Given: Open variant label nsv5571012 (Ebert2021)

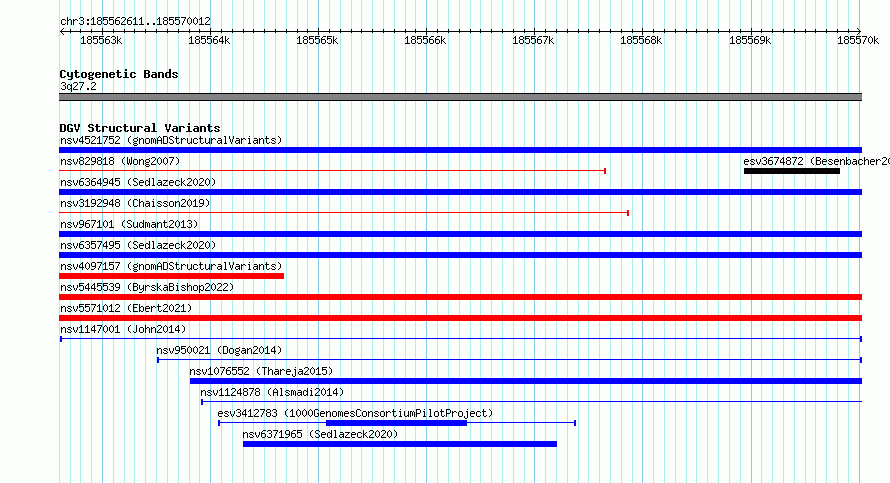Looking at the screenshot, I should tap(126, 308).
